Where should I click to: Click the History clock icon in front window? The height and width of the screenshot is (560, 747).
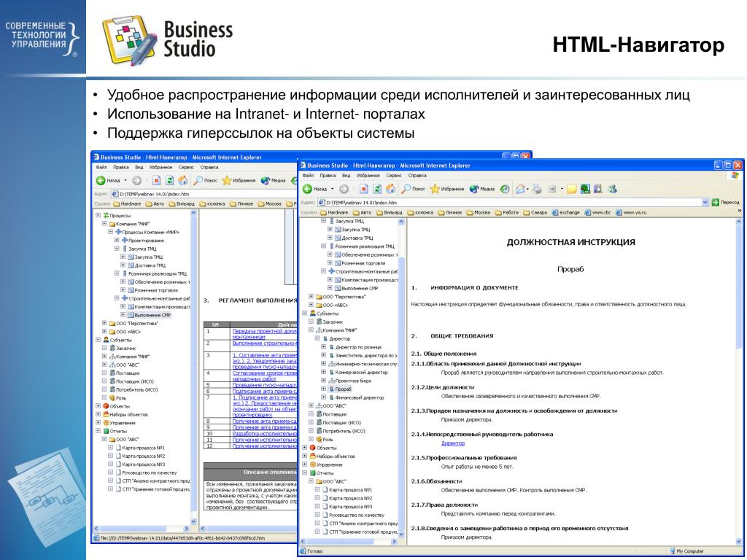[x=505, y=189]
